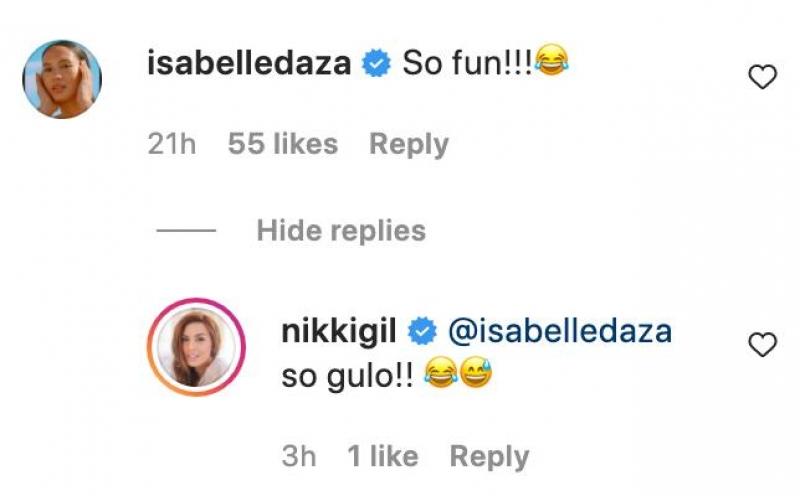Reply to isabelledaza's comment
This screenshot has height=496, width=800.
[409, 144]
